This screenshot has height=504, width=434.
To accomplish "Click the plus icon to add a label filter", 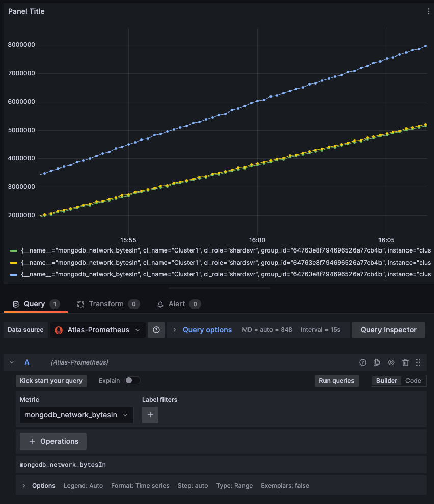I will (x=150, y=415).
